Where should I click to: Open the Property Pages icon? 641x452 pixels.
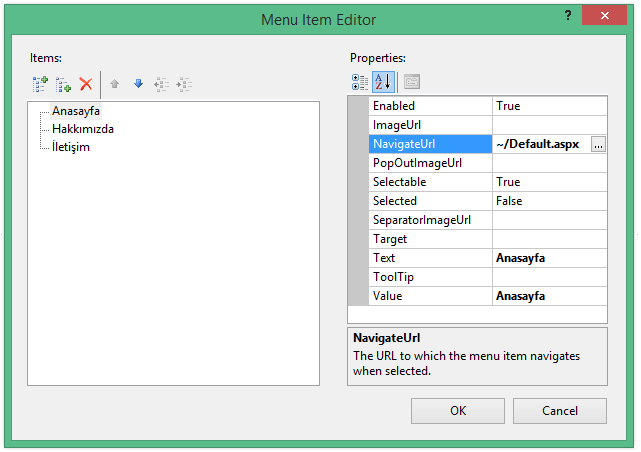point(412,82)
